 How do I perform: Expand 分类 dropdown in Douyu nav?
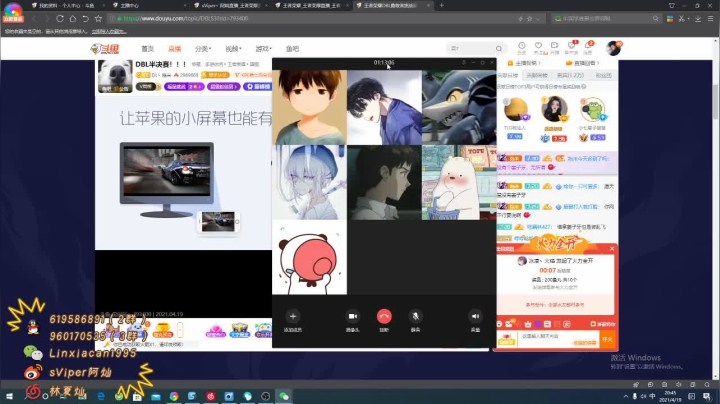click(x=203, y=49)
